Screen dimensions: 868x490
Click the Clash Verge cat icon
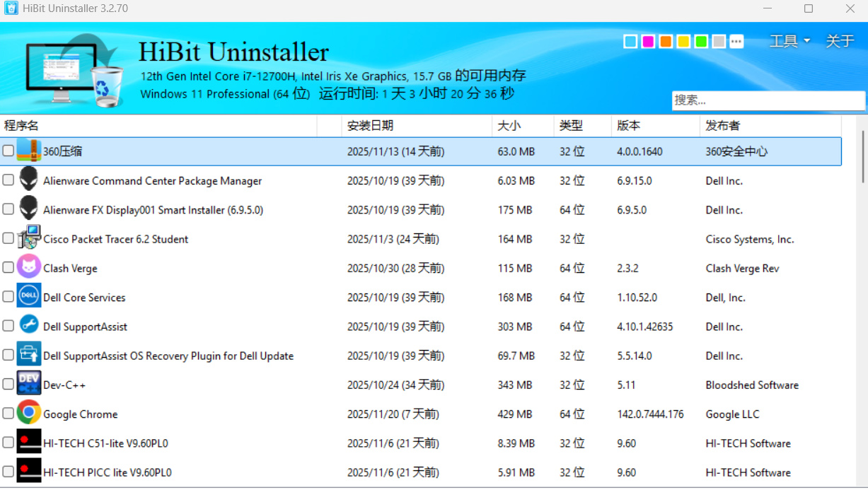click(x=29, y=267)
